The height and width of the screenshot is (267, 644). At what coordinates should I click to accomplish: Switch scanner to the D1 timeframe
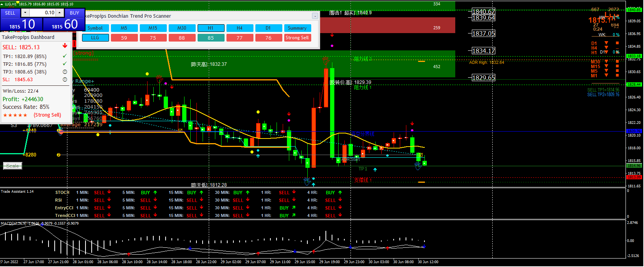click(x=268, y=28)
